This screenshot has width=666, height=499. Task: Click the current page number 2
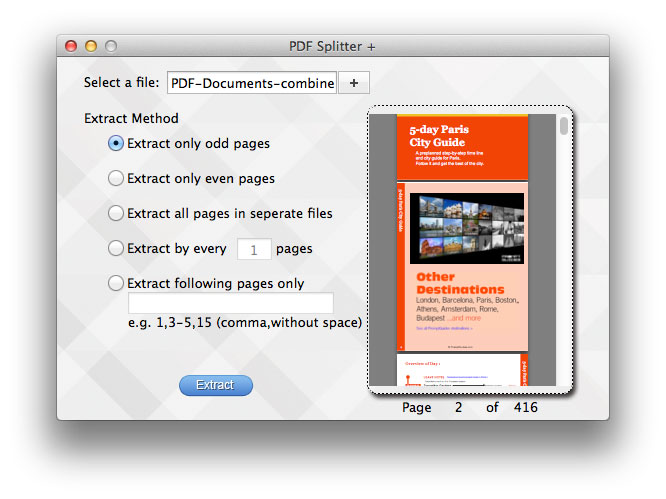point(458,407)
